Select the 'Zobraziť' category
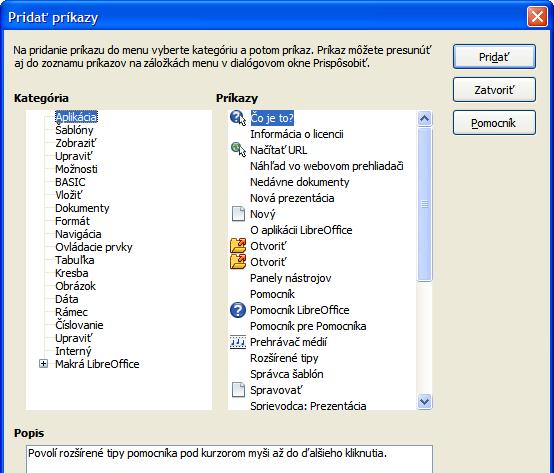The height and width of the screenshot is (473, 554). pyautogui.click(x=76, y=143)
